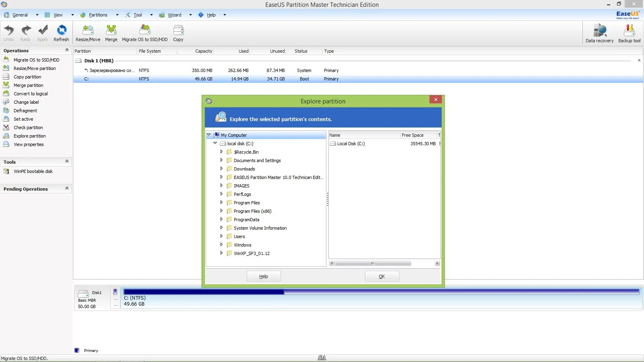Collapse the Tools panel section
Image resolution: width=644 pixels, height=362 pixels.
67,161
